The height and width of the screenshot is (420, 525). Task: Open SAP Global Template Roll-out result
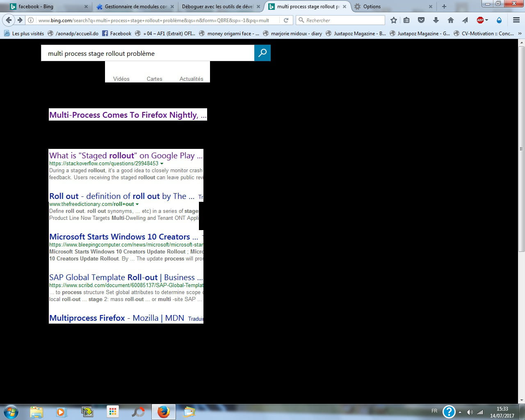point(126,277)
